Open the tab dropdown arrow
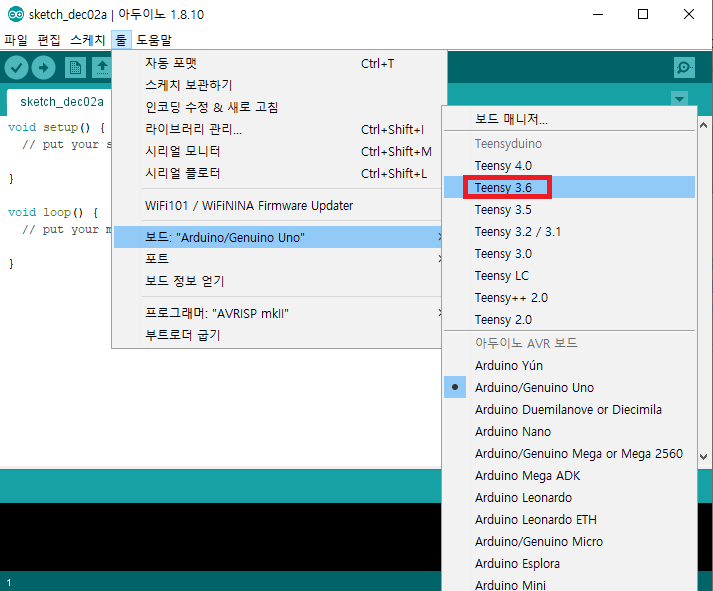The width and height of the screenshot is (713, 591). click(679, 99)
